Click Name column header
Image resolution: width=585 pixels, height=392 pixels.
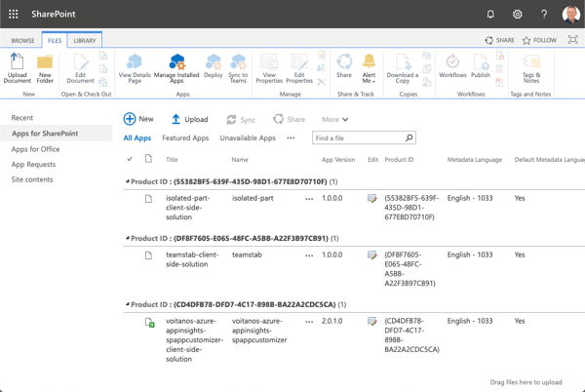pyautogui.click(x=240, y=160)
